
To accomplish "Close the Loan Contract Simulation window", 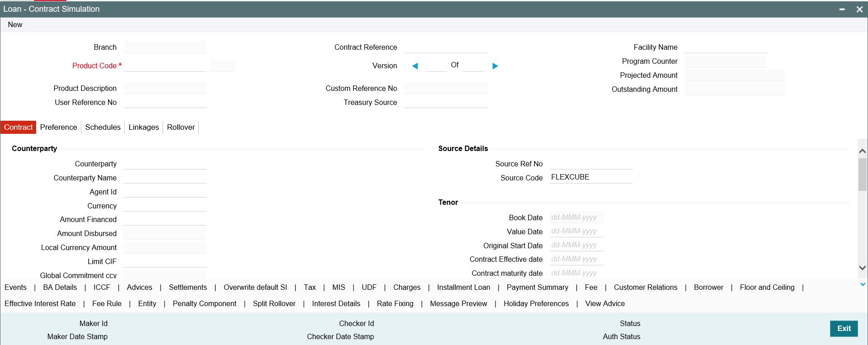I will pos(859,9).
